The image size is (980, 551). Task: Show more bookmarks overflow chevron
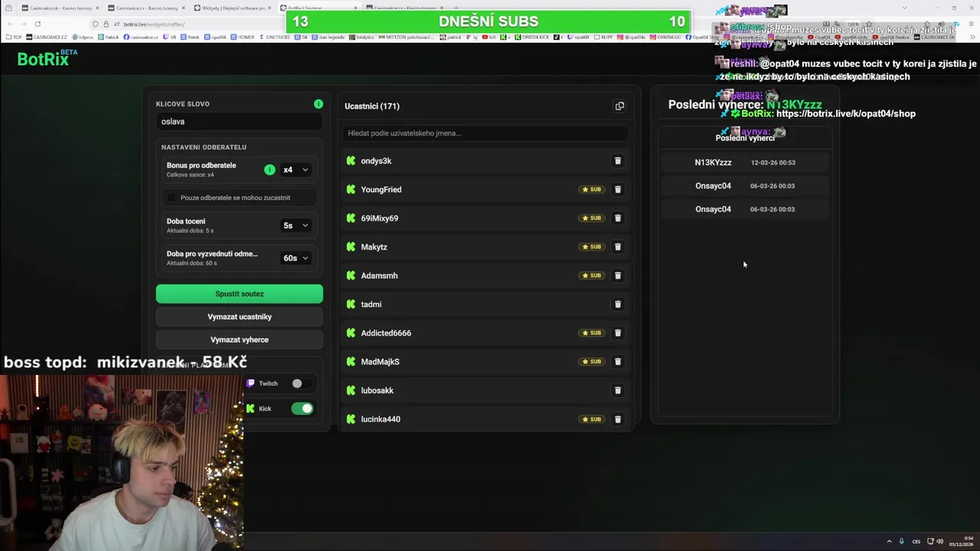[x=972, y=37]
